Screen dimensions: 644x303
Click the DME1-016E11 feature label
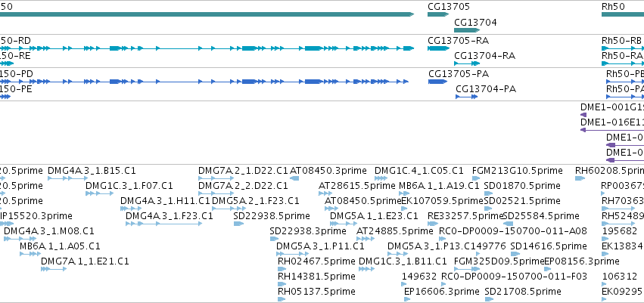612,122
